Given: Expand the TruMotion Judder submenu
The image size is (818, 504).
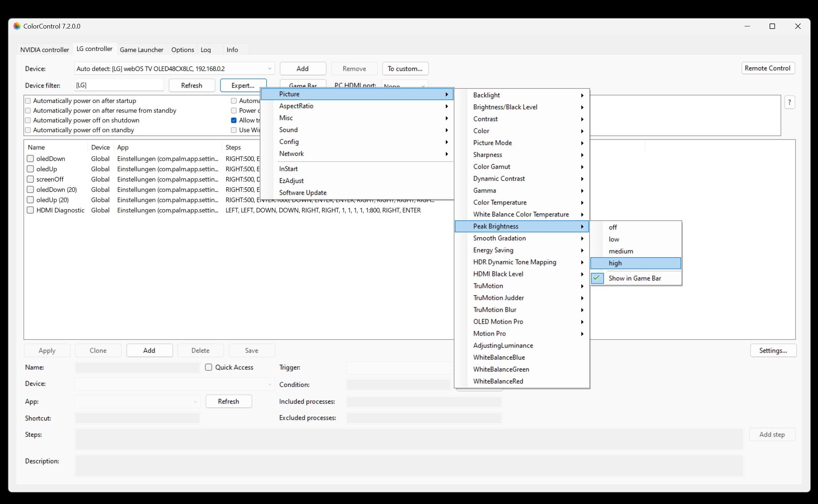Looking at the screenshot, I should [522, 298].
